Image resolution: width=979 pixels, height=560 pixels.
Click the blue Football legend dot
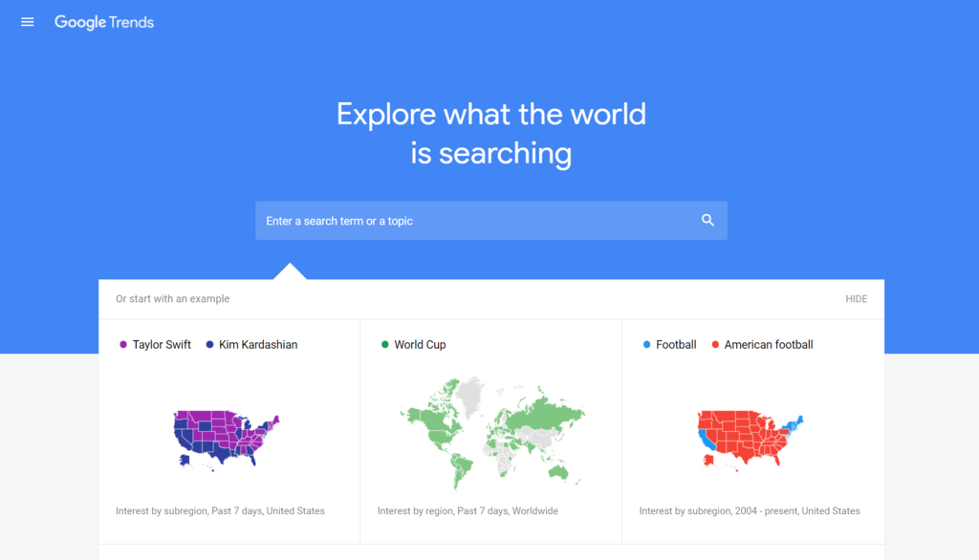tap(647, 345)
